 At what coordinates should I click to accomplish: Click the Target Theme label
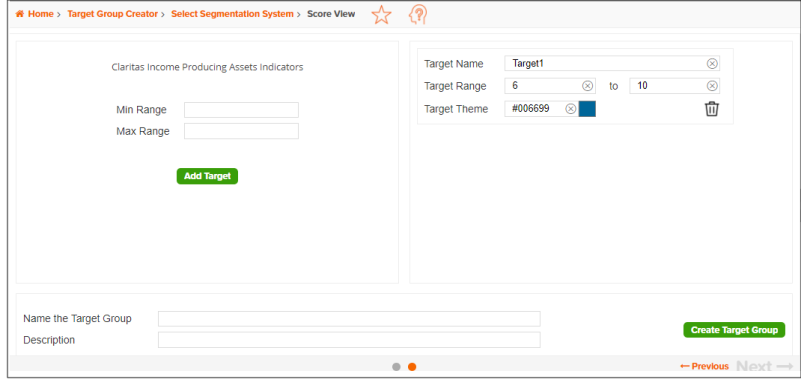point(456,109)
